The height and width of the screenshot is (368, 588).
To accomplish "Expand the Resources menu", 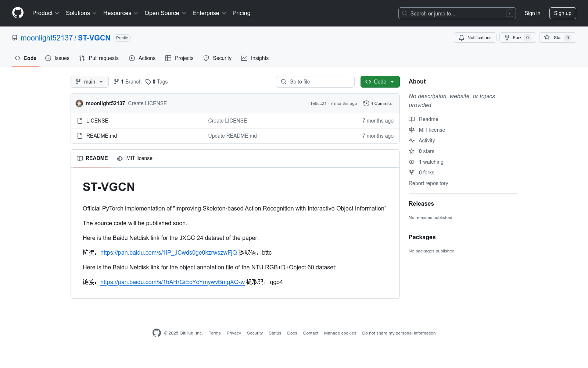I will (x=121, y=13).
